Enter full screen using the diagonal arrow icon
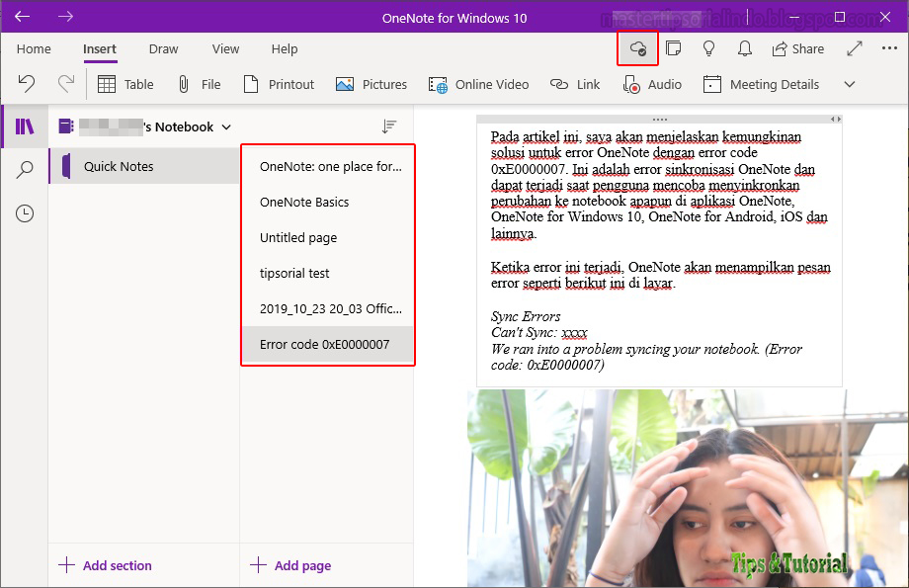The height and width of the screenshot is (588, 909). [854, 47]
